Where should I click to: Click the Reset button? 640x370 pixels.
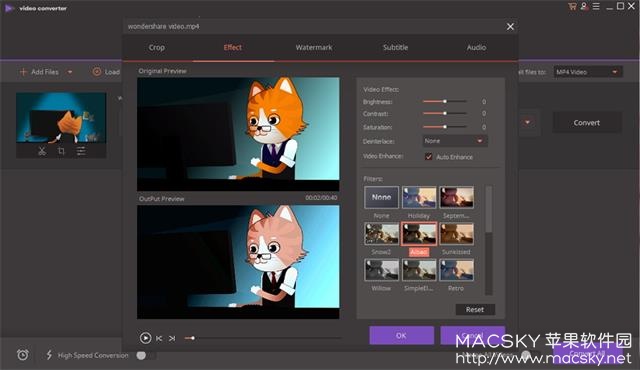click(x=475, y=310)
